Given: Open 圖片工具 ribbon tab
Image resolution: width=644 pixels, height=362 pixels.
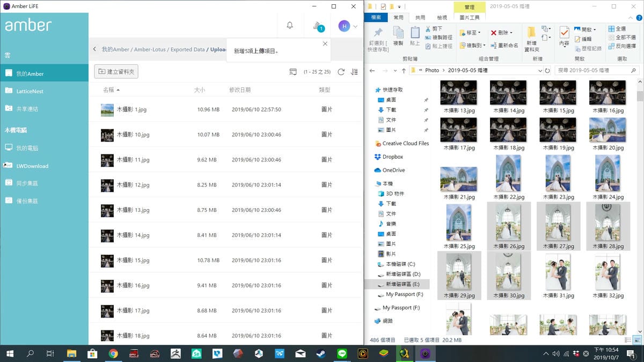Looking at the screenshot, I should pyautogui.click(x=470, y=18).
